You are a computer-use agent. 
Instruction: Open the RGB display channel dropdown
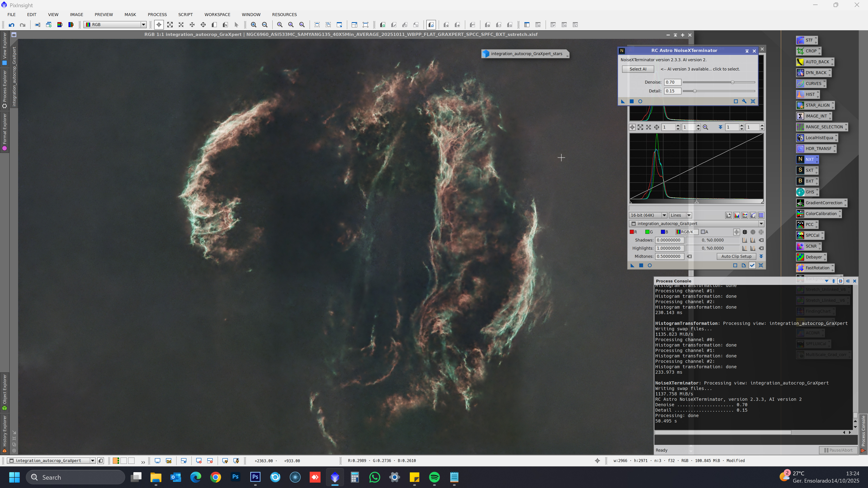[115, 25]
